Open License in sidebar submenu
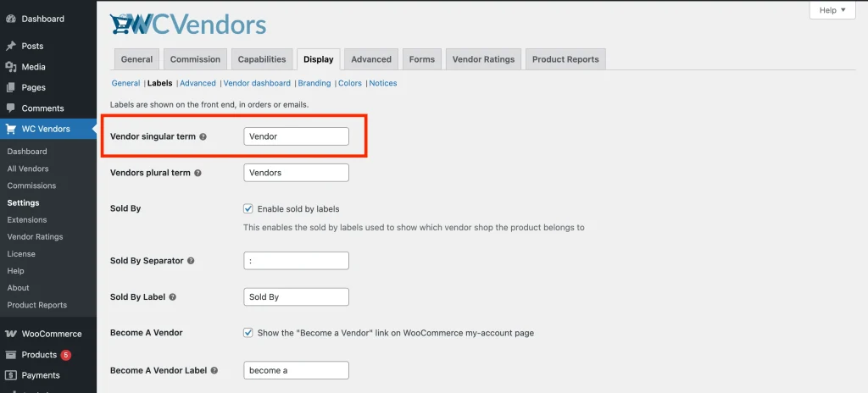This screenshot has height=393, width=868. click(x=21, y=254)
